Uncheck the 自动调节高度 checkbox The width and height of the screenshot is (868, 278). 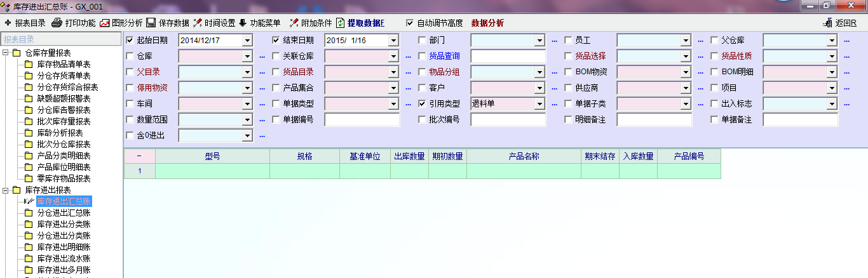point(410,23)
